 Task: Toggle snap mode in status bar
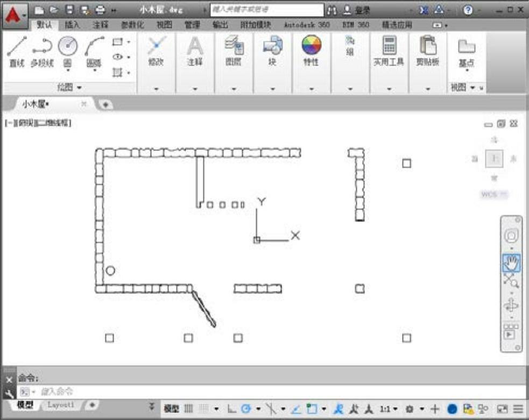point(203,409)
